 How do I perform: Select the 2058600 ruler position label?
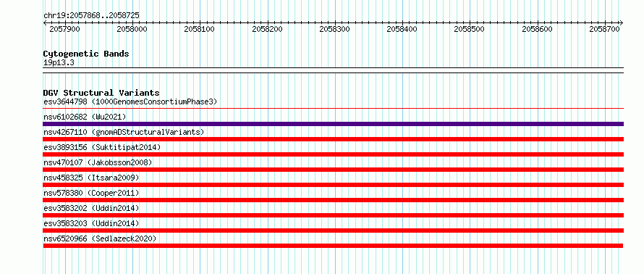[537, 29]
